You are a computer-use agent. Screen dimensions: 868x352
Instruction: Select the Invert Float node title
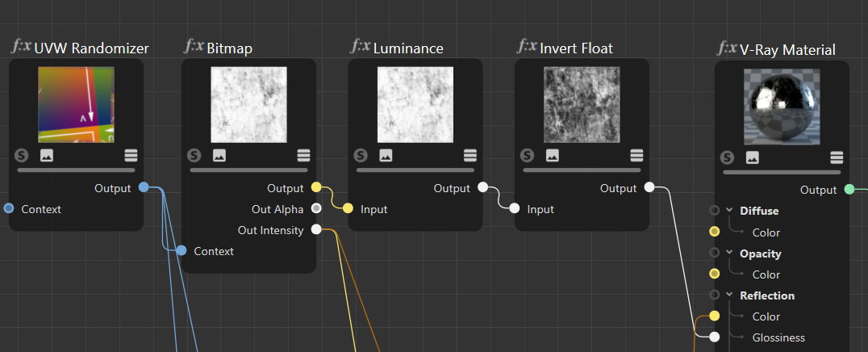(x=576, y=48)
